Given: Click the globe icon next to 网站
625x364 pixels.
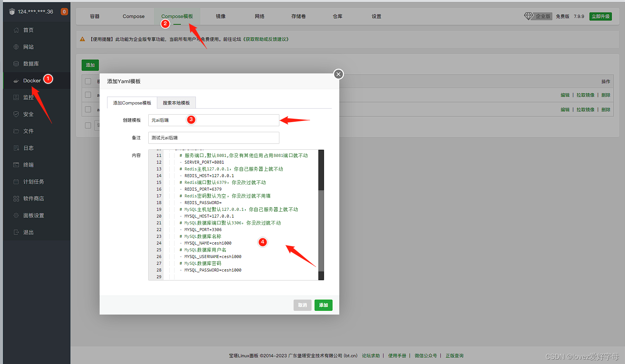Looking at the screenshot, I should pos(16,47).
